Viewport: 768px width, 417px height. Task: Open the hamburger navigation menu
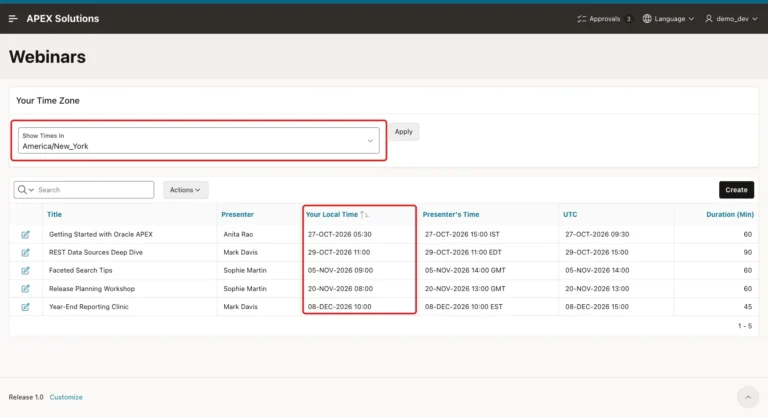[13, 19]
